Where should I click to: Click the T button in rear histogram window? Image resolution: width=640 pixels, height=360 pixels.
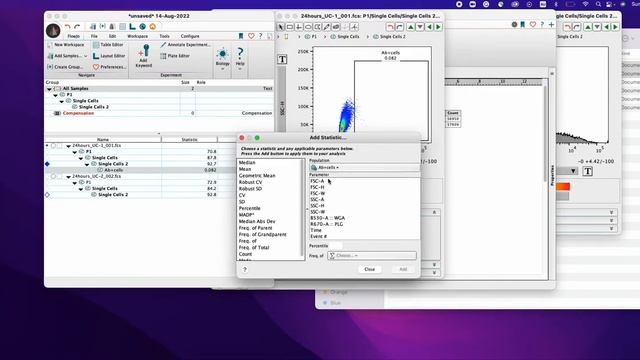[x=588, y=171]
